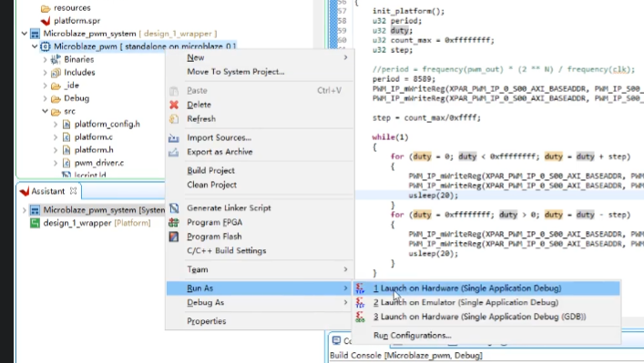
Task: Expand the Includes node
Action: pos(46,73)
